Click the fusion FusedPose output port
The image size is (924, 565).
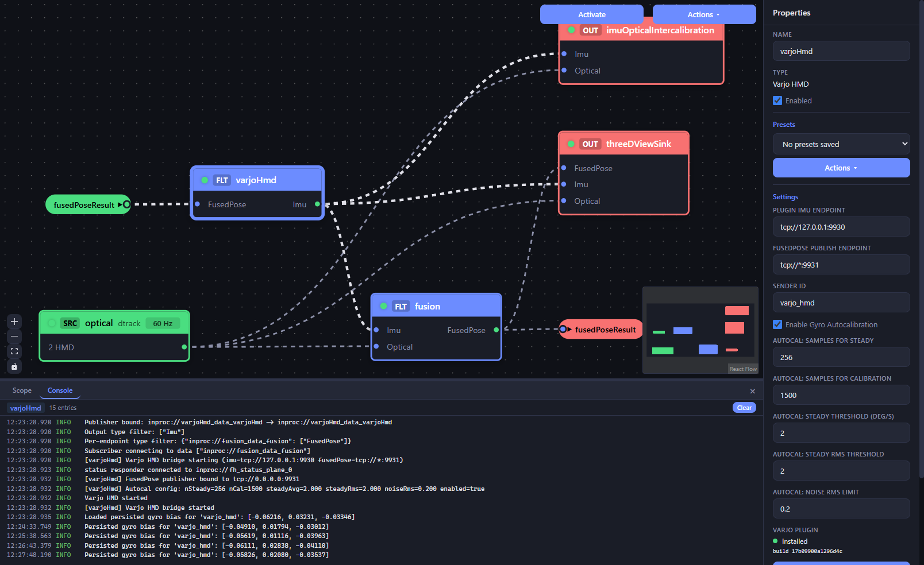496,330
